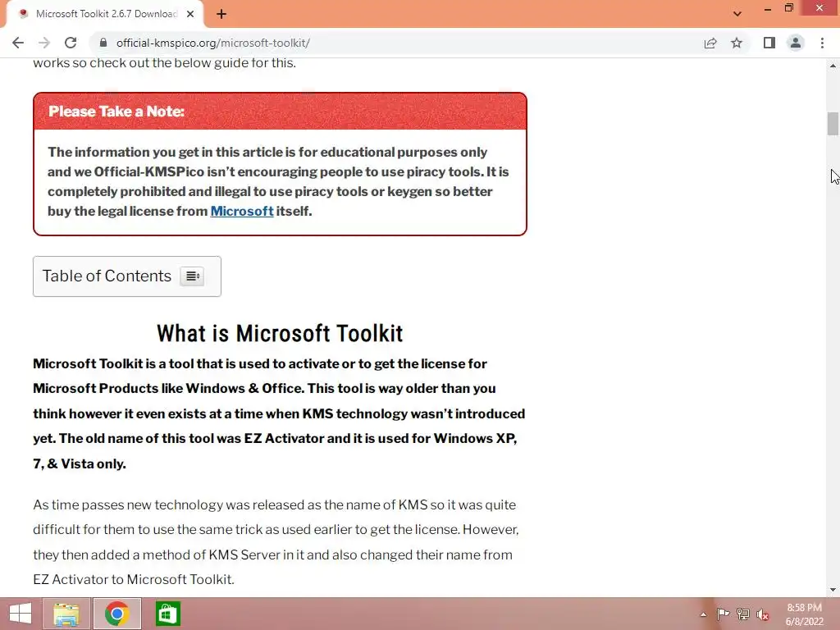The height and width of the screenshot is (630, 840).
Task: Bookmark this tab with the star icon
Action: (x=737, y=43)
